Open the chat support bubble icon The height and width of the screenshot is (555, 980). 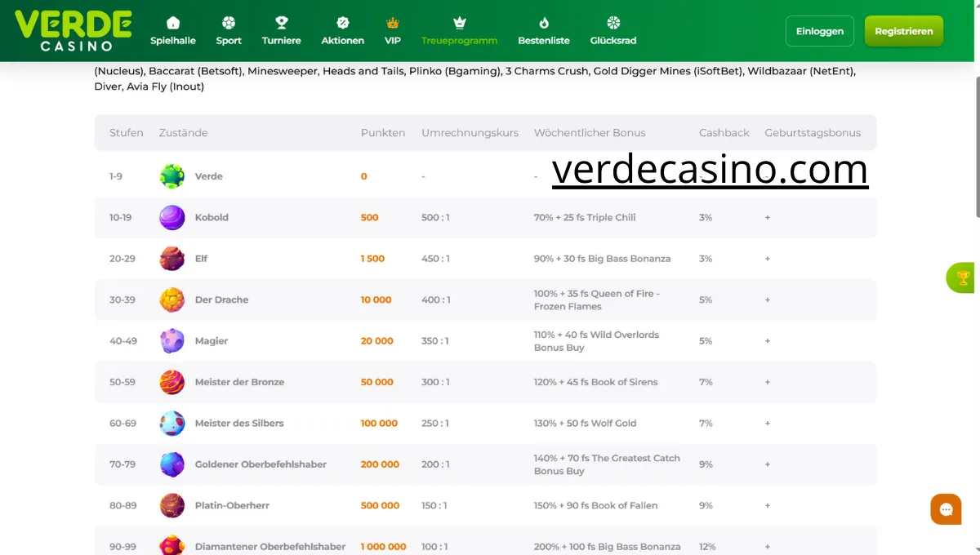pyautogui.click(x=946, y=509)
